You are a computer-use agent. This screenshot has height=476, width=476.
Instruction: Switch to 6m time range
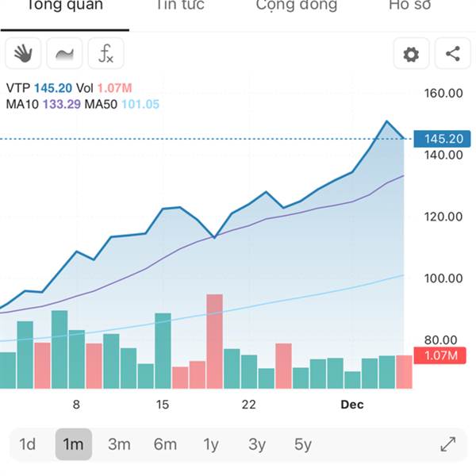coord(165,444)
